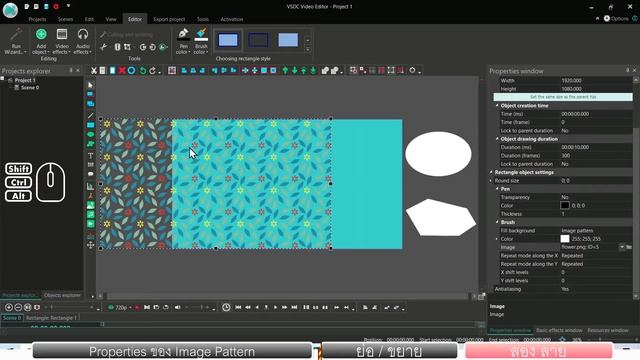Screen dimensions: 640x360
Task: Click the browse folder icon beside Image
Action: click(x=629, y=247)
